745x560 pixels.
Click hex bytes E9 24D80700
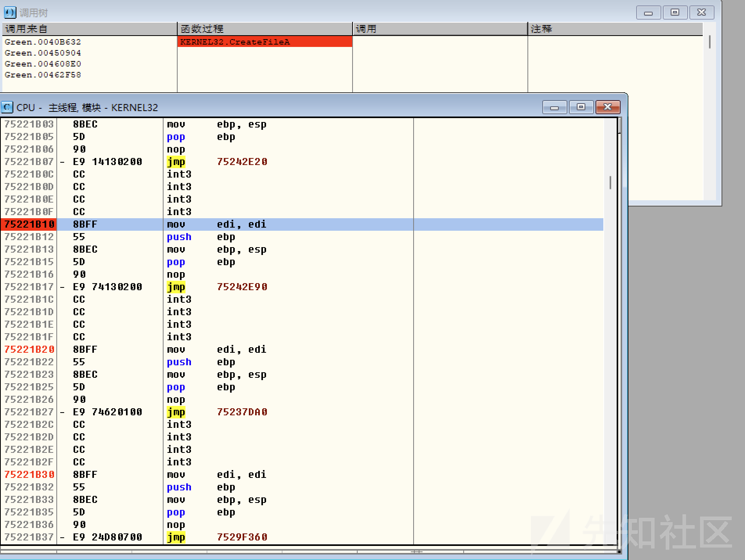[x=108, y=537]
